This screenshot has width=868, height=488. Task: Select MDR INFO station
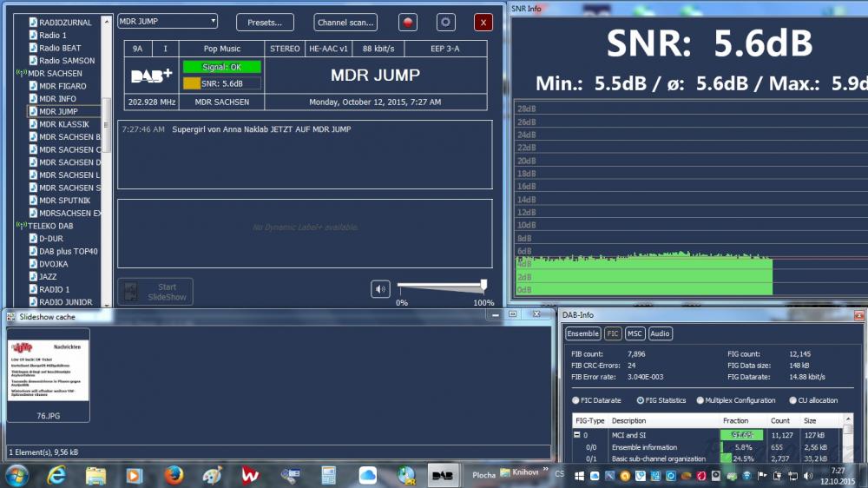57,99
